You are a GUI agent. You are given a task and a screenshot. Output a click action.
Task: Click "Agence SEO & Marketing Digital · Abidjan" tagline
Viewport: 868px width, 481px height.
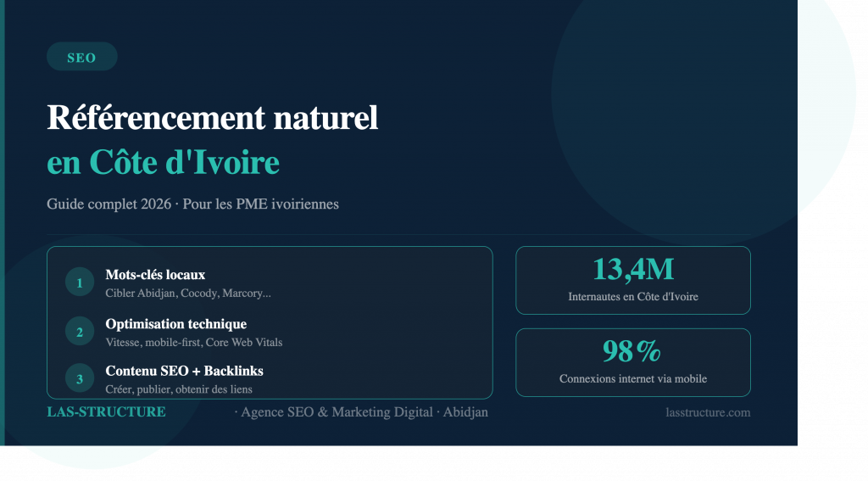pos(364,412)
